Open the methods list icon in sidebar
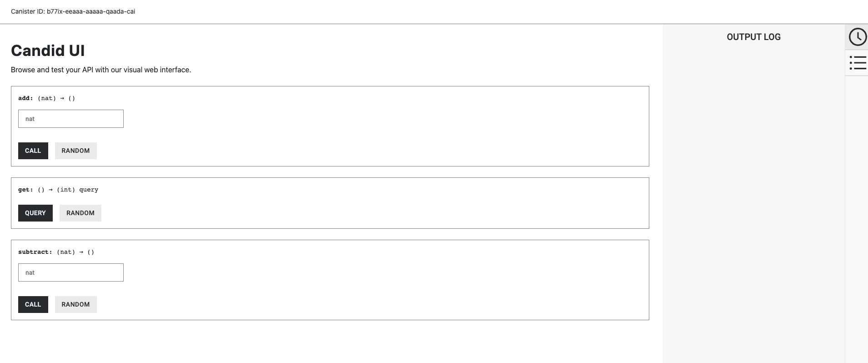This screenshot has height=363, width=868. 857,63
